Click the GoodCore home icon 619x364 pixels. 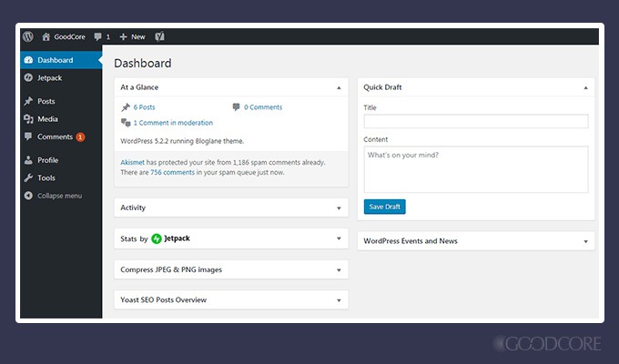click(x=46, y=36)
